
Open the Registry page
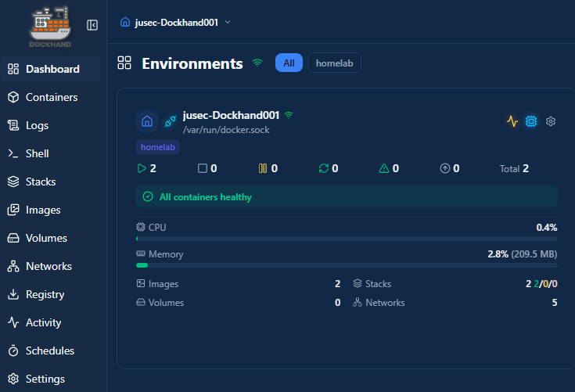pos(45,294)
